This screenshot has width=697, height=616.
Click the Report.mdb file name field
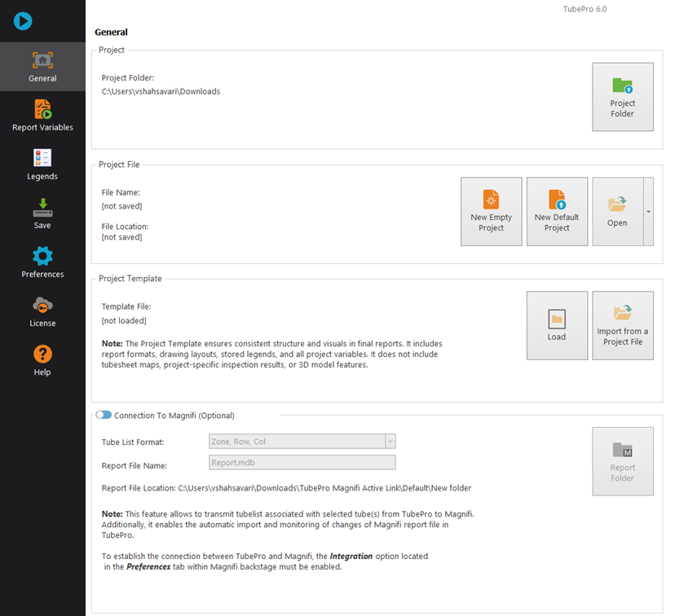302,462
